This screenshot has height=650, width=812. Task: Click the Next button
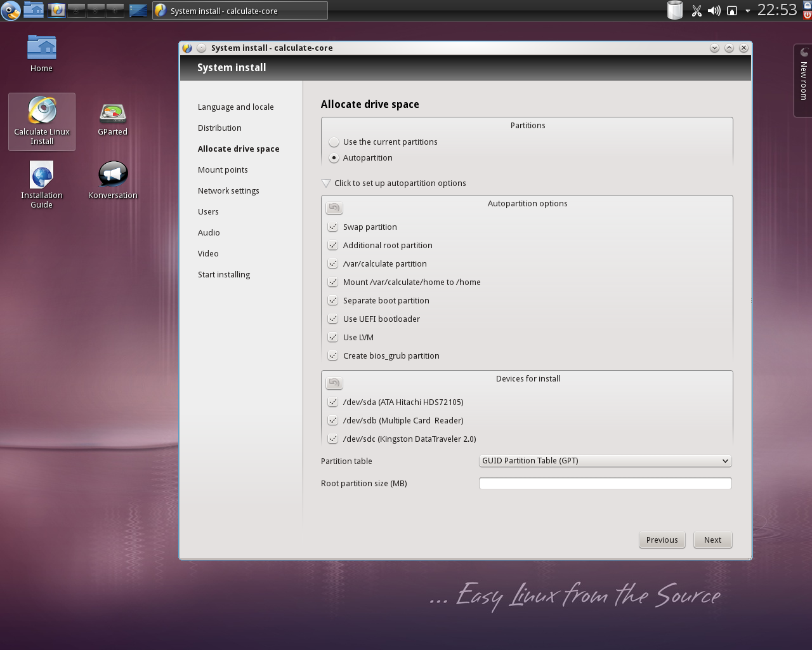pyautogui.click(x=713, y=540)
